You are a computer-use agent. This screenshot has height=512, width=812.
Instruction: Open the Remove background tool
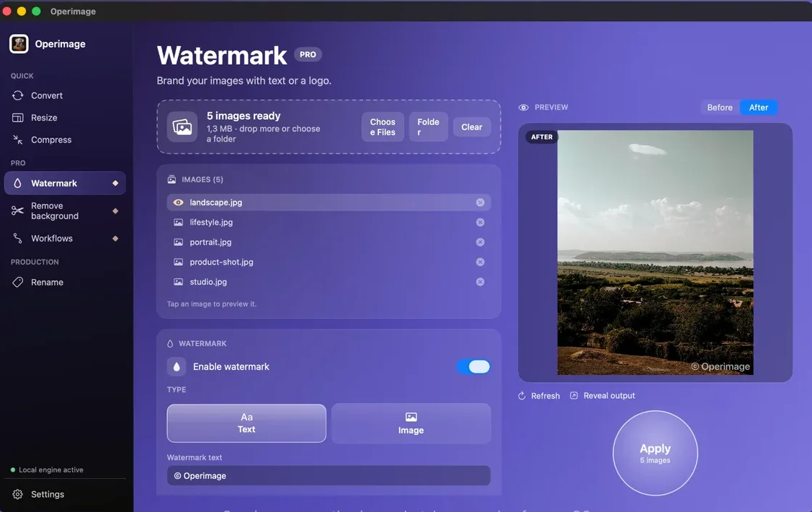tap(65, 211)
